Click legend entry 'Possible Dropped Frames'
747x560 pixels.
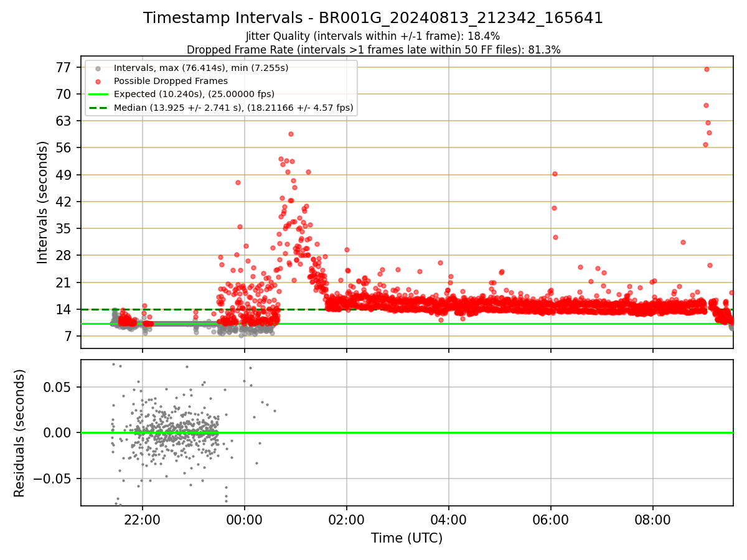(171, 81)
